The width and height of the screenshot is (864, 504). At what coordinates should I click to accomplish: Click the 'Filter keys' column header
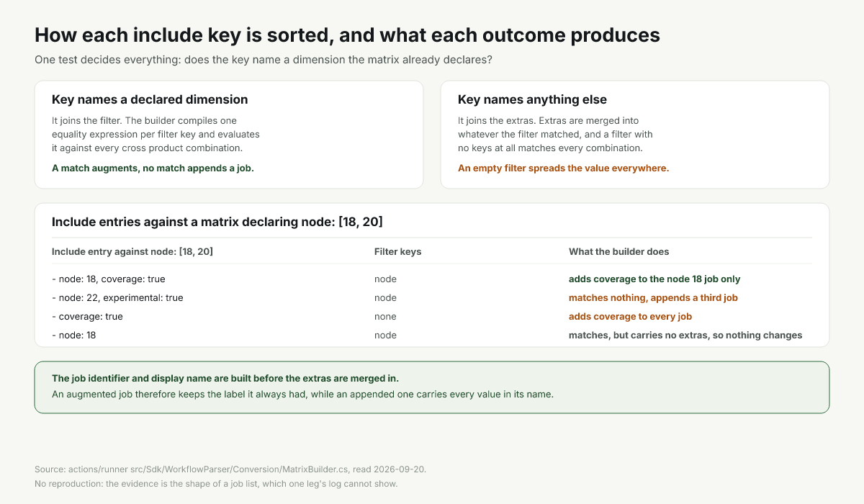click(397, 251)
